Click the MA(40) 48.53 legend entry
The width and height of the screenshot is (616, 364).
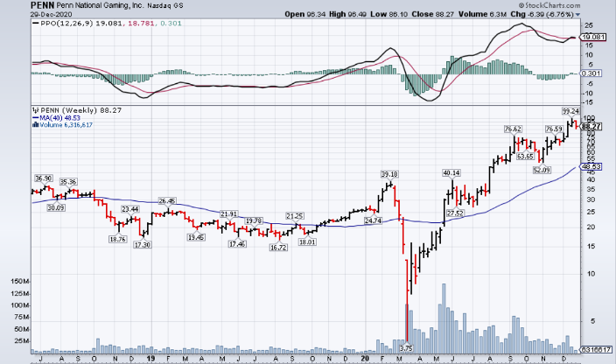pyautogui.click(x=56, y=118)
